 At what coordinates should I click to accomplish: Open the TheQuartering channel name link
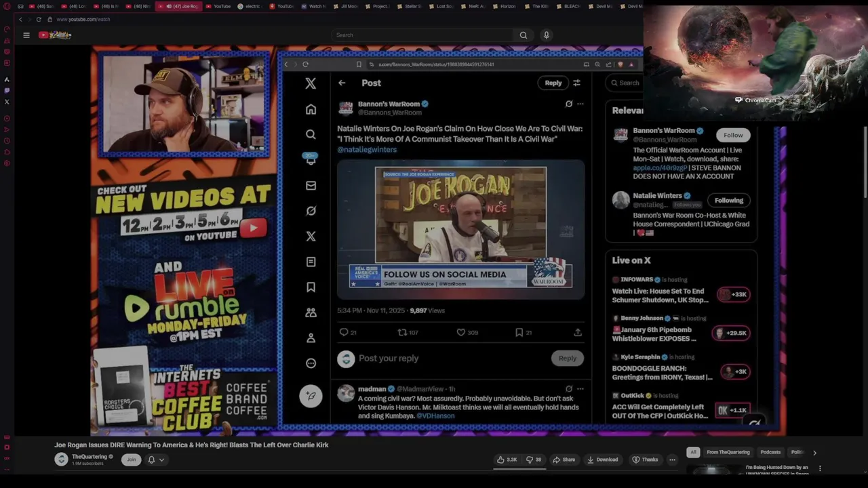(x=90, y=457)
